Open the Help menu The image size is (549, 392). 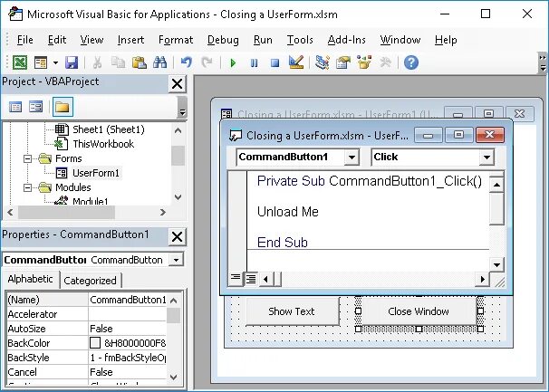point(446,40)
